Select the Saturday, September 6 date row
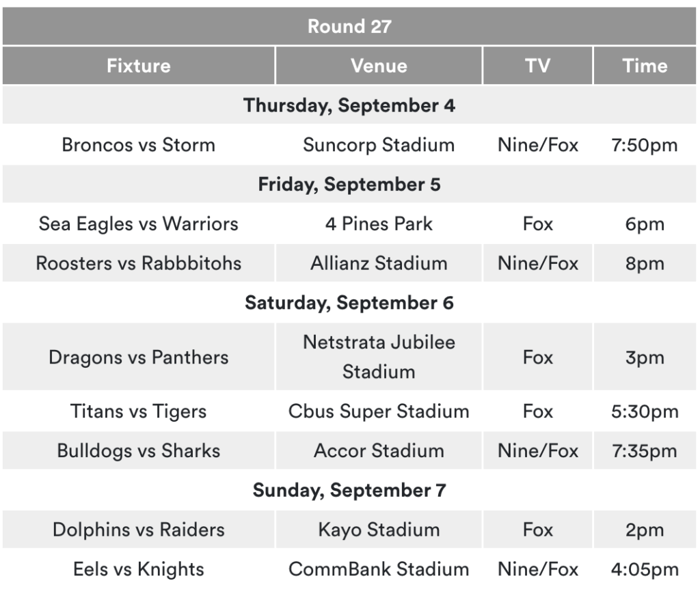This screenshot has width=700, height=596. coord(349,302)
